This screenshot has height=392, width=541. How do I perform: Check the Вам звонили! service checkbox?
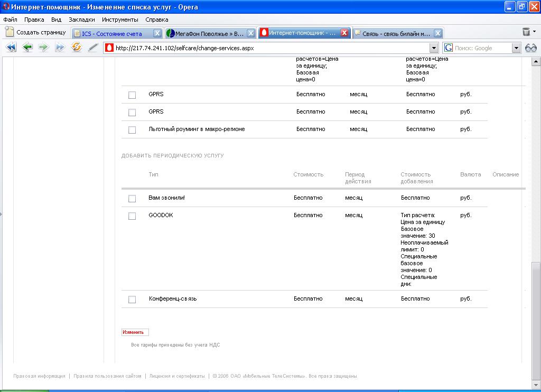pyautogui.click(x=132, y=199)
